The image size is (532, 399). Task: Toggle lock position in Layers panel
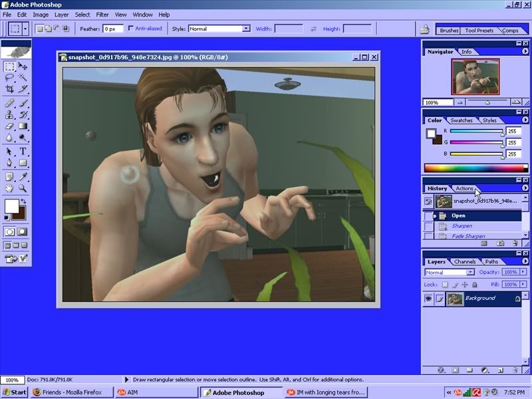465,285
